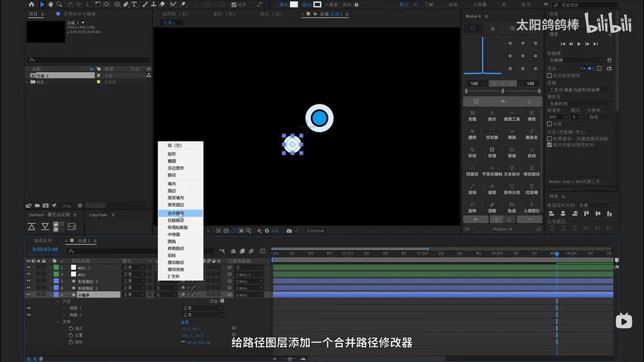Select the Eraser tool
Viewport: 644px width, 362px height.
(162, 5)
